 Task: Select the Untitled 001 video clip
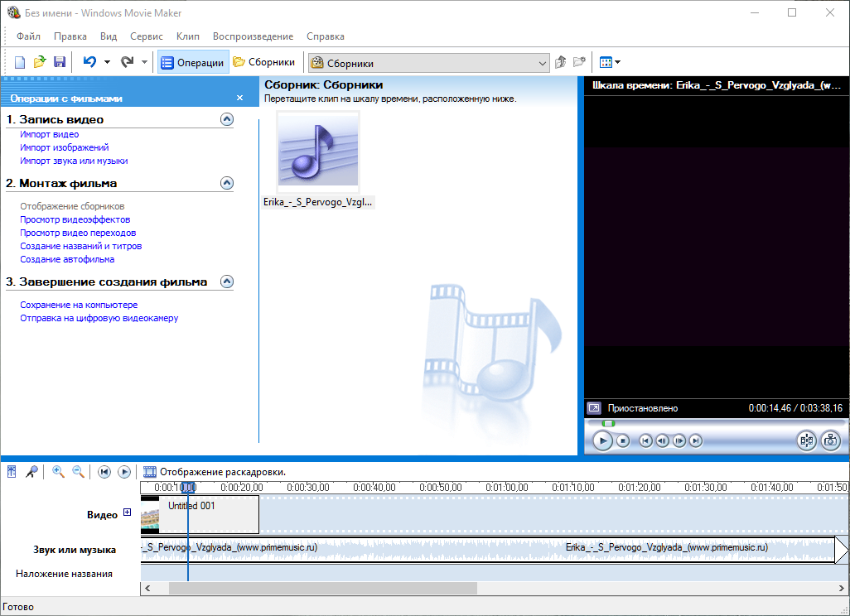pos(200,515)
